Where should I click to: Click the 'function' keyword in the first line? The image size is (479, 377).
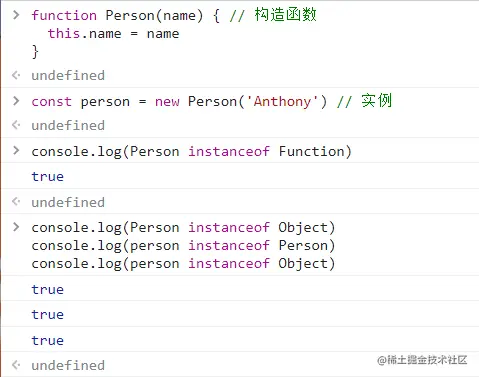64,15
